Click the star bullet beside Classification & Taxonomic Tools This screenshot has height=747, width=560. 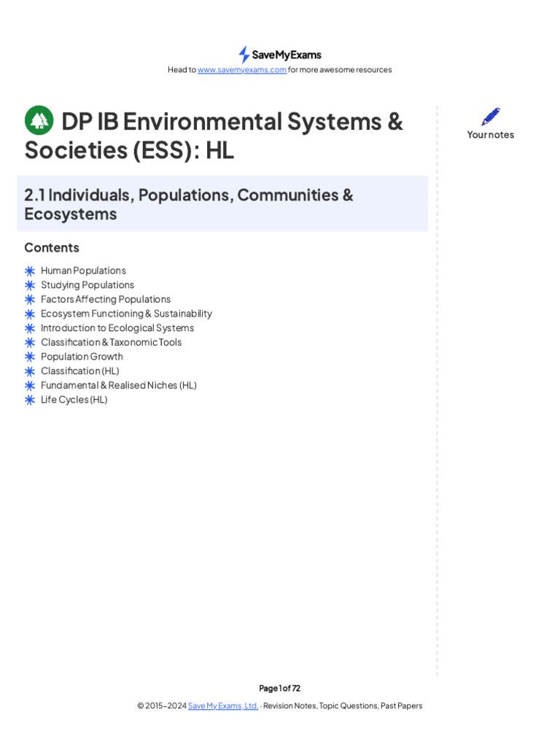point(29,343)
